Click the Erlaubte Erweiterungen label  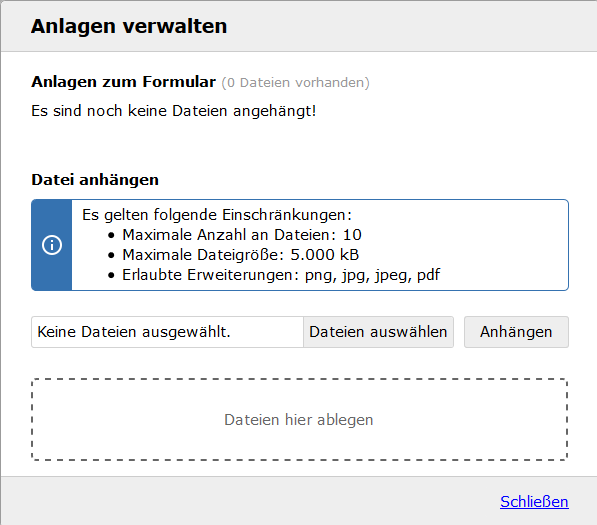210,275
